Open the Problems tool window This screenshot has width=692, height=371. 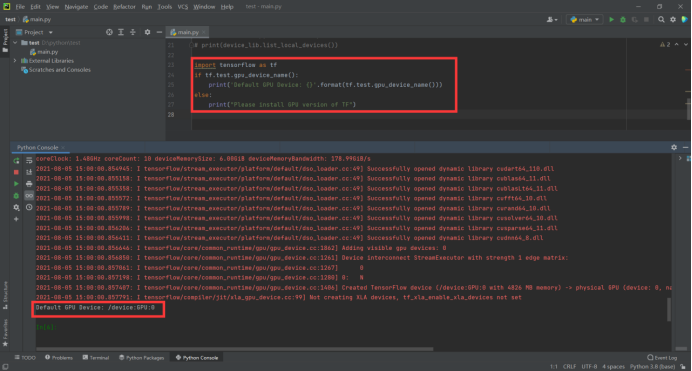tap(59, 358)
